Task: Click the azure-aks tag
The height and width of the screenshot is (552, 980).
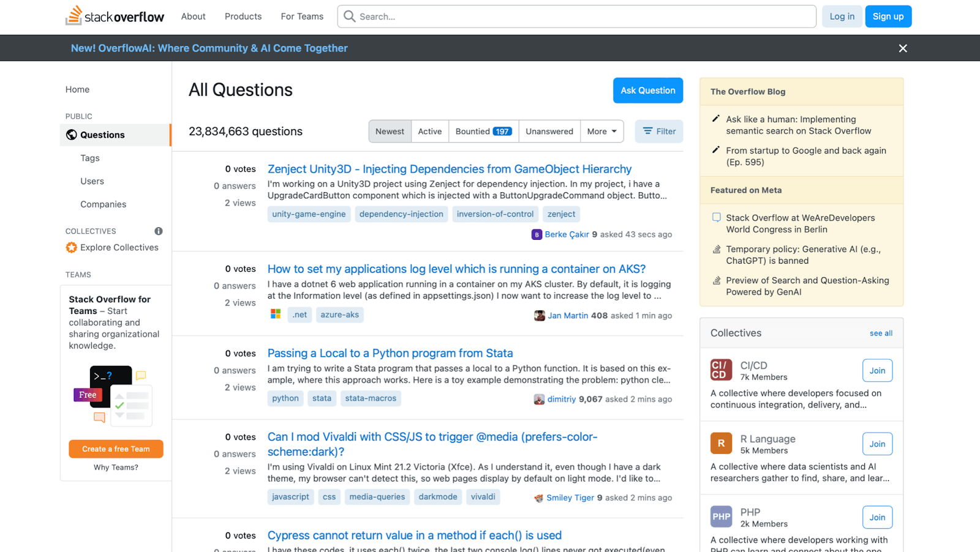Action: pos(340,315)
